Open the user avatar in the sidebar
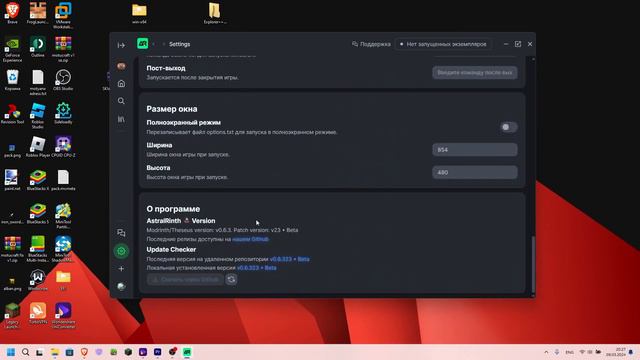 coord(121,66)
